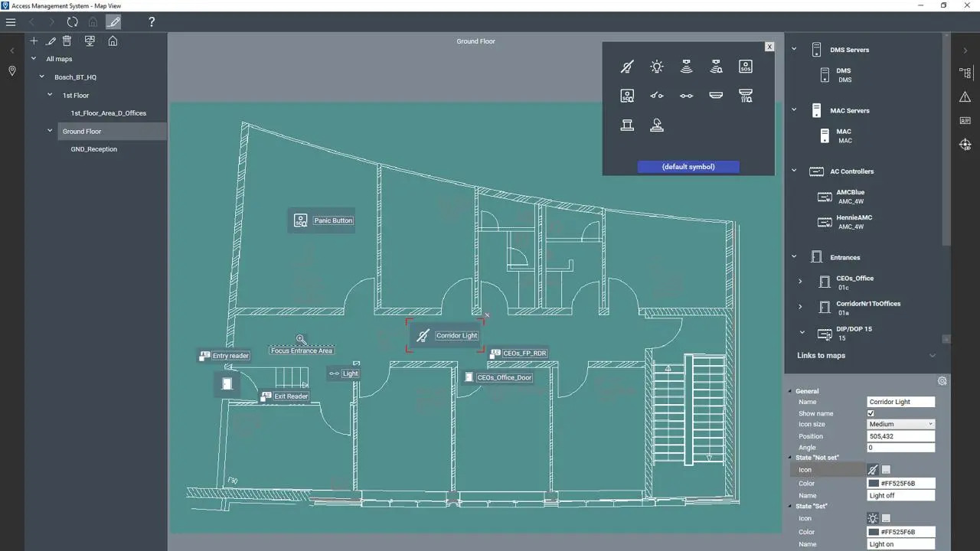The width and height of the screenshot is (980, 551).
Task: Click the (default symbol) button
Action: pos(688,167)
